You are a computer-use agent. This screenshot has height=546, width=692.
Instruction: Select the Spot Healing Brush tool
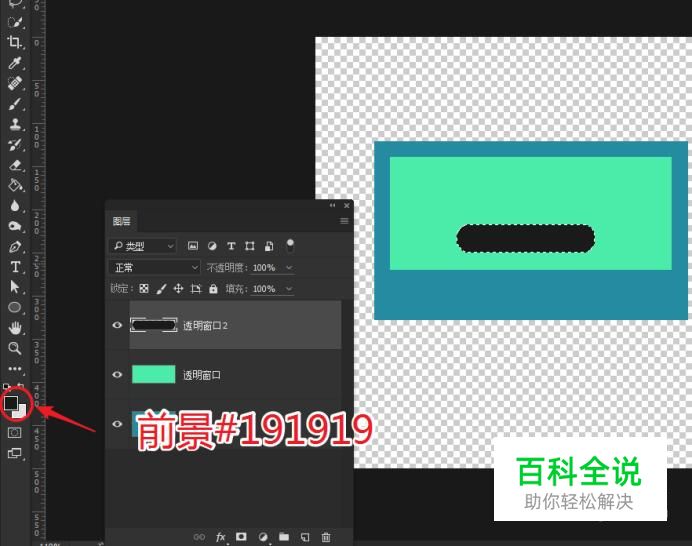coord(15,83)
